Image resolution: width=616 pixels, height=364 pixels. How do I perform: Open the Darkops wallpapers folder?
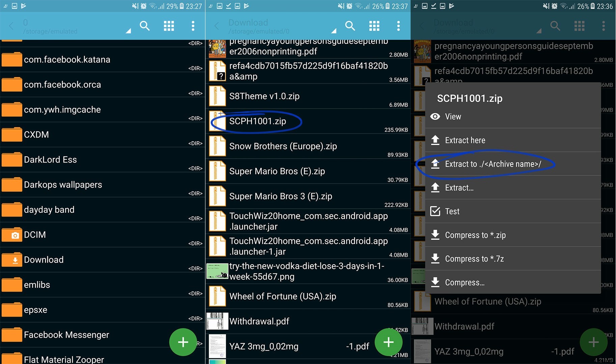[63, 185]
